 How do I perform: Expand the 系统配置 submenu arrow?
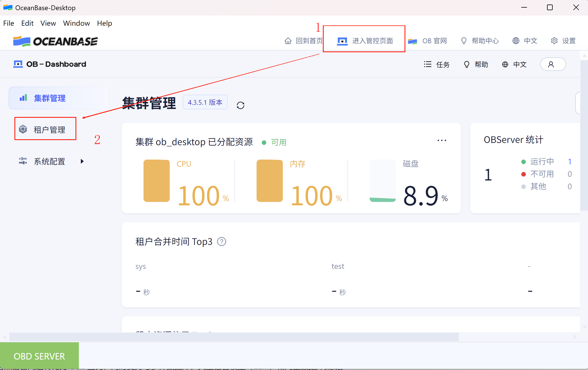click(x=82, y=161)
